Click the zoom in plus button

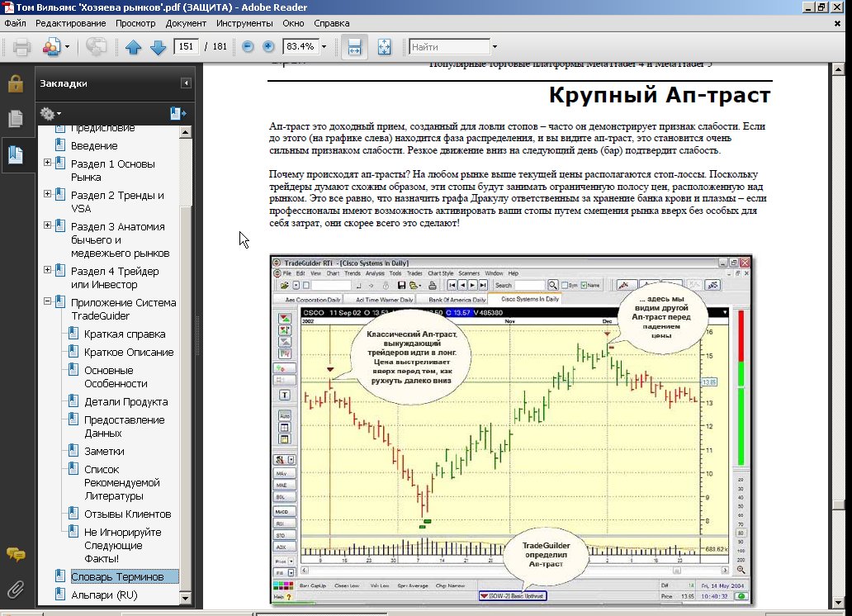coord(268,47)
